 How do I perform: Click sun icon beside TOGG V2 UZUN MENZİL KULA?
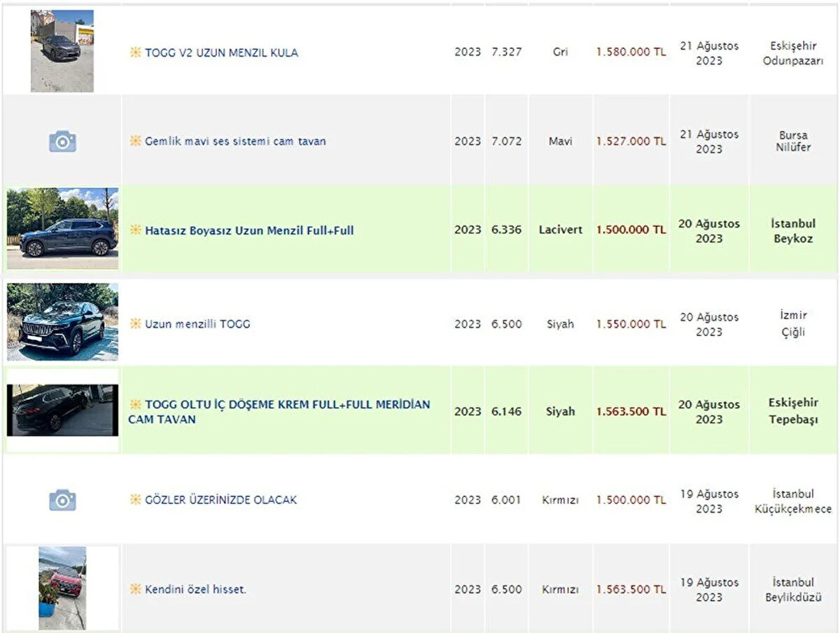[x=135, y=53]
